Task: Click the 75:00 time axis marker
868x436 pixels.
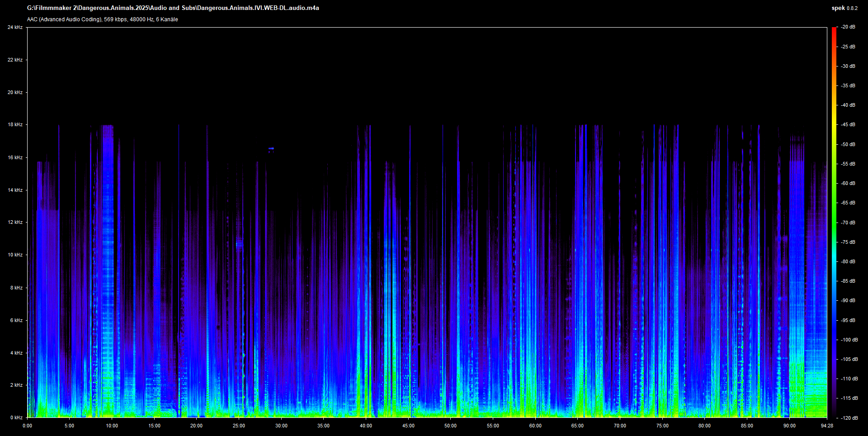Action: click(x=662, y=426)
